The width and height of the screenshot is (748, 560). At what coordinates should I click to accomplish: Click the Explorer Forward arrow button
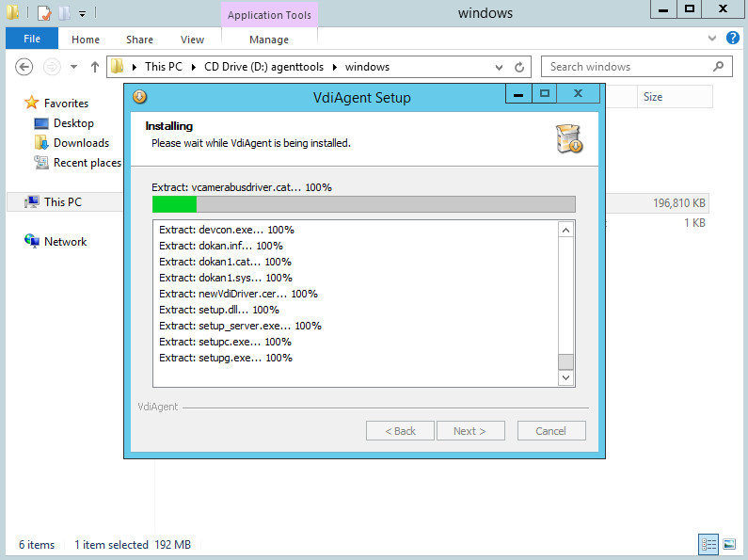52,67
